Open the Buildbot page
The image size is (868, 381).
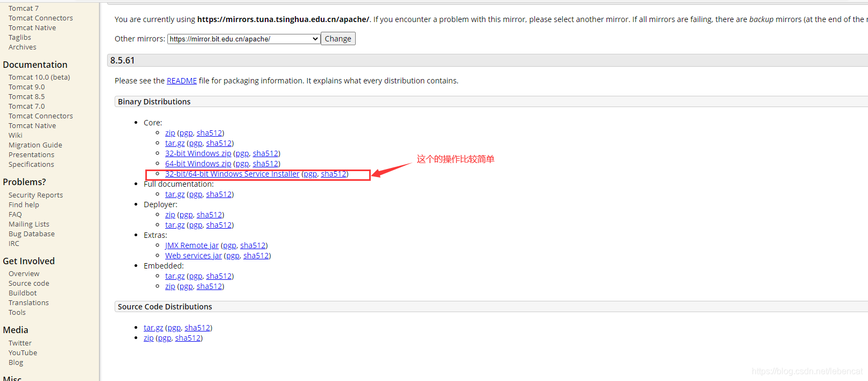coord(23,293)
